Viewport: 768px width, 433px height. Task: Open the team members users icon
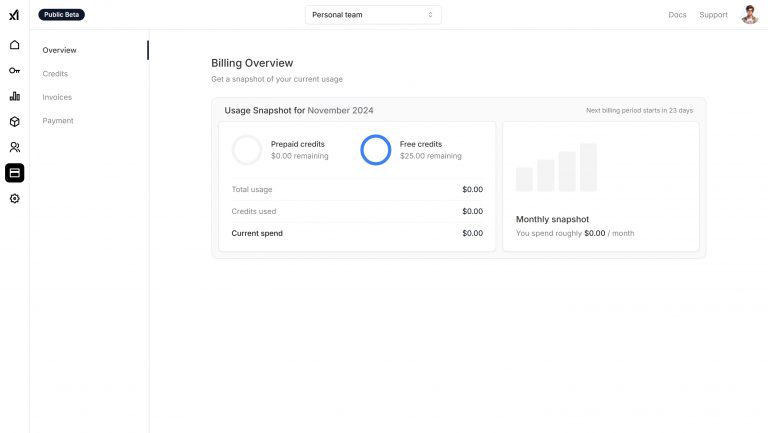(x=14, y=147)
